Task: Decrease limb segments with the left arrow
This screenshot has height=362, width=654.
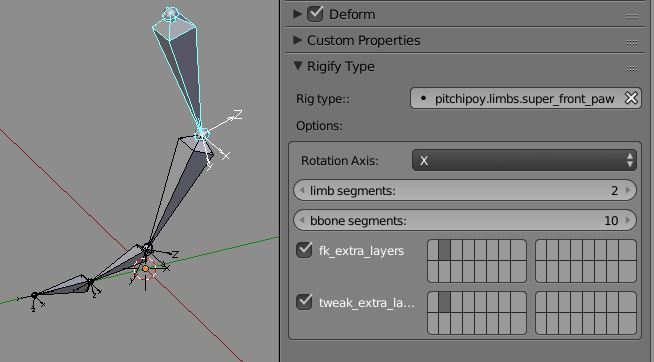Action: 302,191
